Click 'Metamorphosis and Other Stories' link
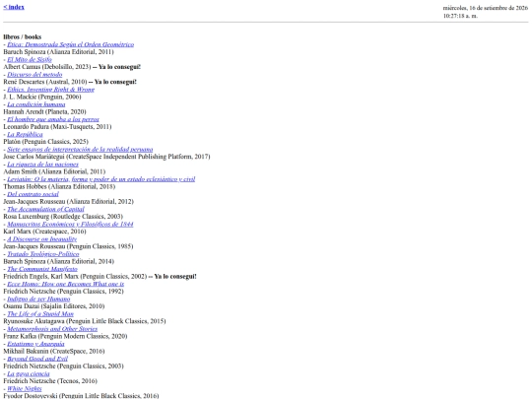532x399 pixels. (52, 329)
